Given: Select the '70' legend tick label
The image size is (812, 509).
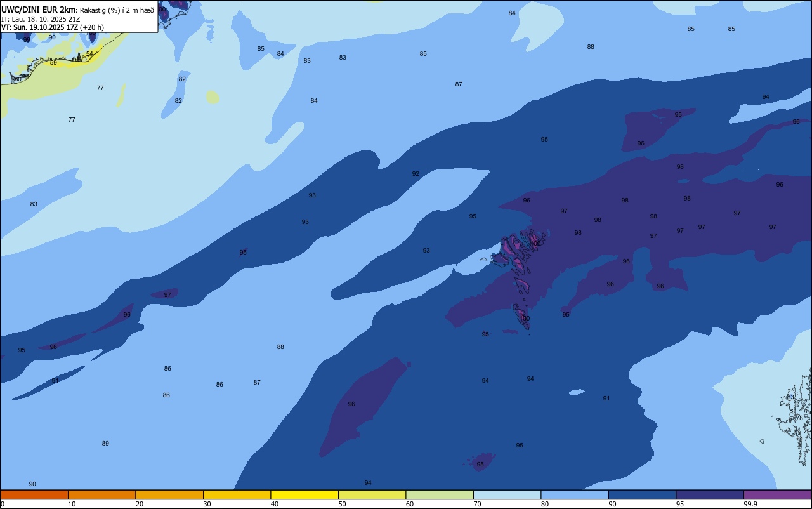Looking at the screenshot, I should tap(477, 504).
